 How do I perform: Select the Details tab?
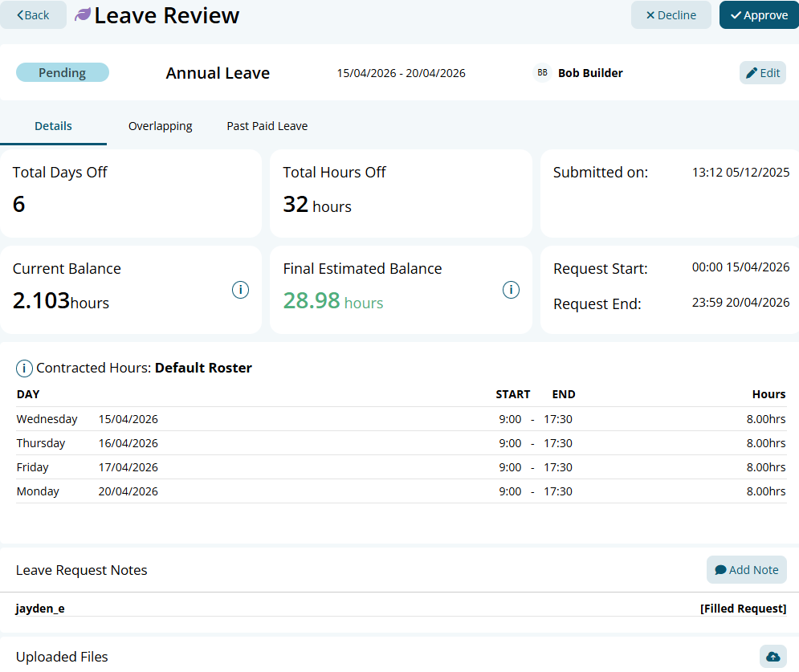click(x=53, y=126)
